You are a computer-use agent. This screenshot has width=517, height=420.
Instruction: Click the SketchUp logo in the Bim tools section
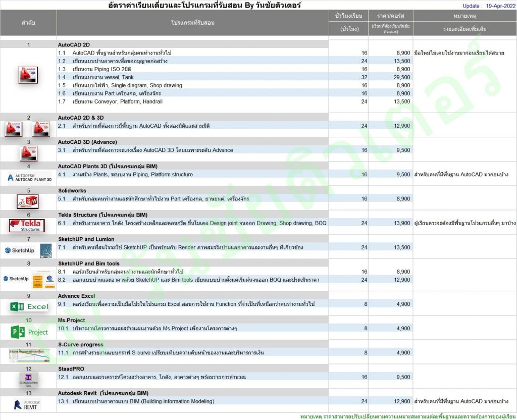click(x=16, y=279)
